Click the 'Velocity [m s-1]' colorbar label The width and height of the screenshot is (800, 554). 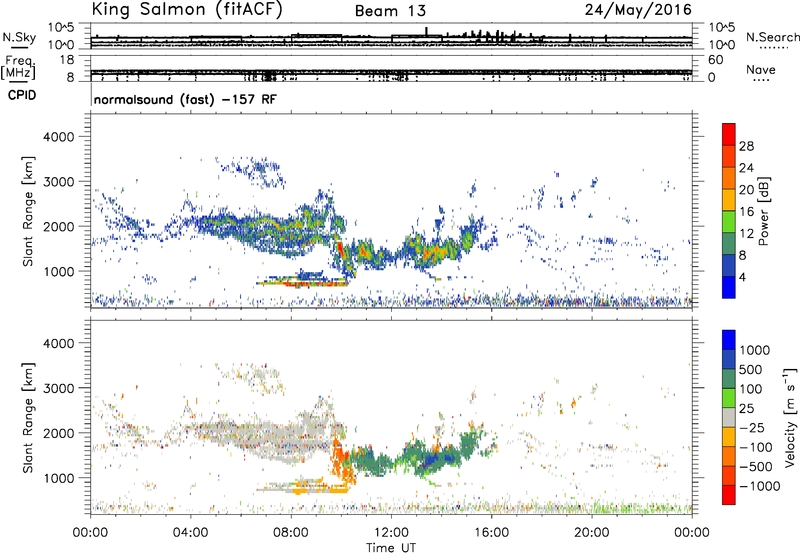790,417
